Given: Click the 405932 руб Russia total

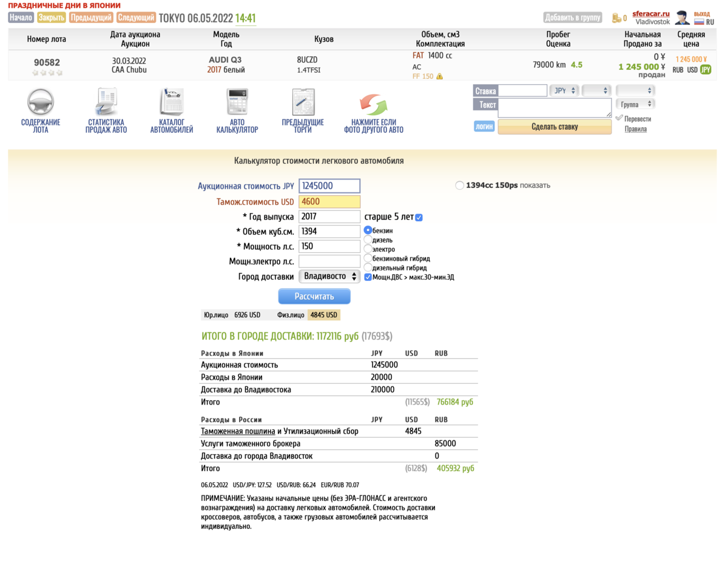Looking at the screenshot, I should coord(455,469).
